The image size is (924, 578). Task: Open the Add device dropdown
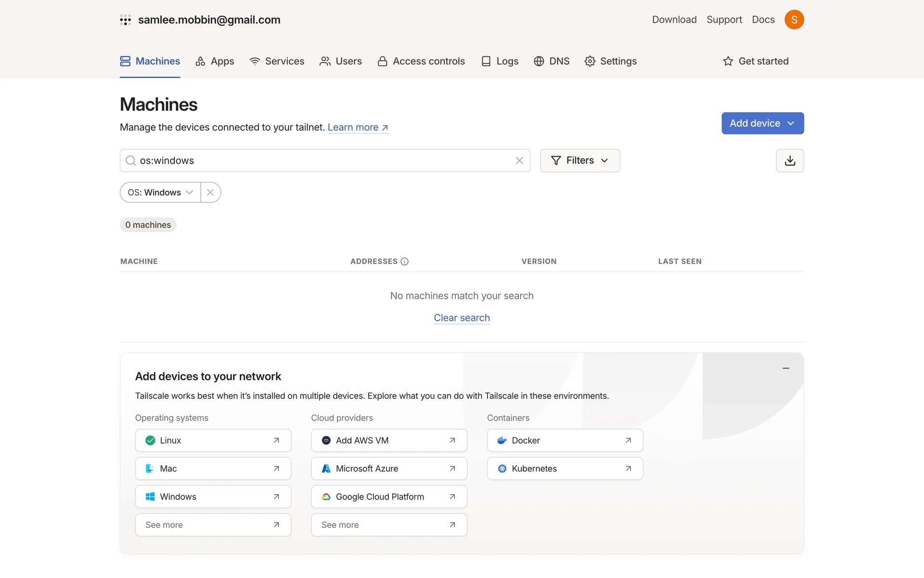(x=762, y=123)
